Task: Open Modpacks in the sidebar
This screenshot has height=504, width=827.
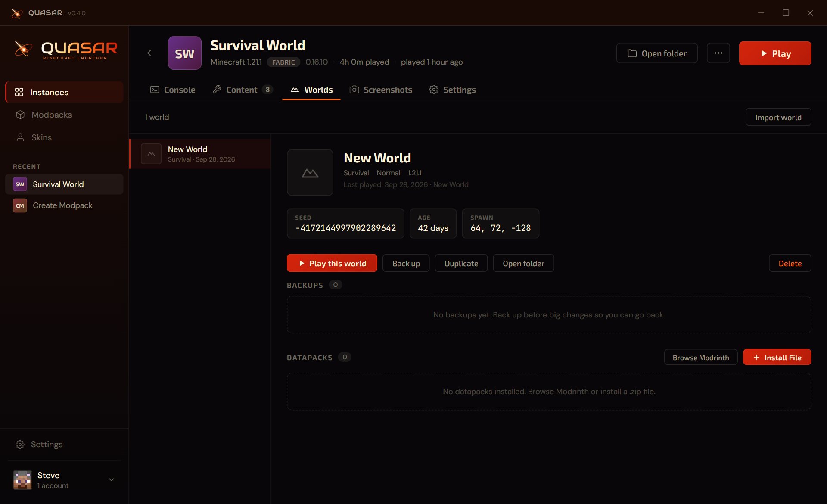Action: click(64, 115)
